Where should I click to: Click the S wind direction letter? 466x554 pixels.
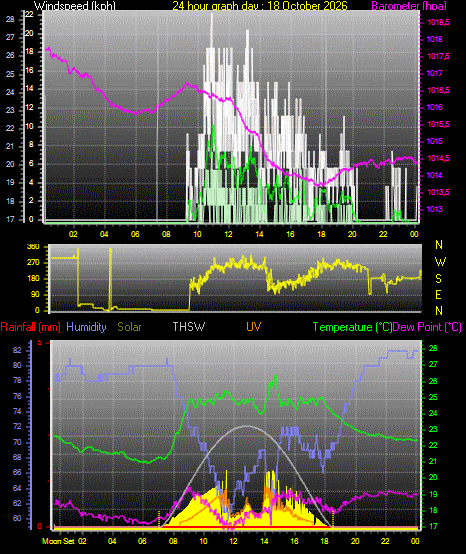click(438, 279)
